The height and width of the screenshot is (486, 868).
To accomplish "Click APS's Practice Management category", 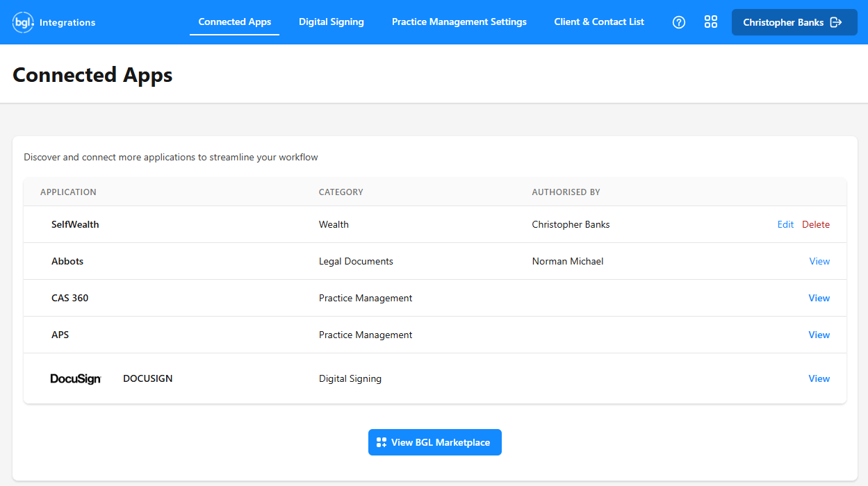I will 366,335.
